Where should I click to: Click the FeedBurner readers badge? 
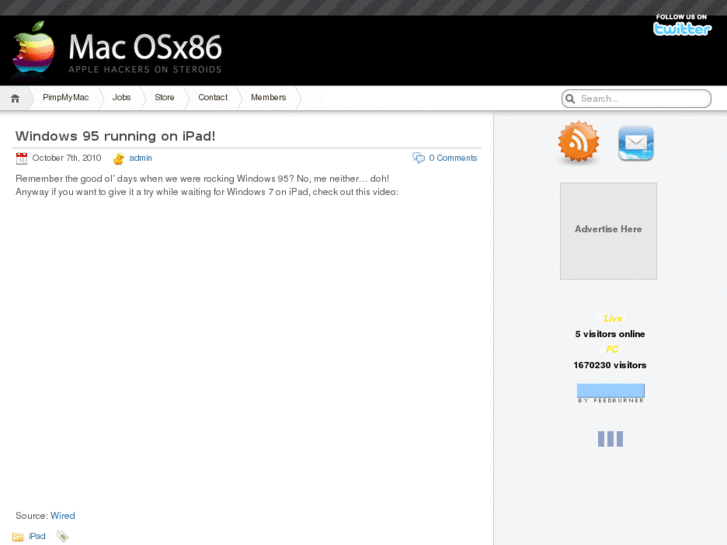[611, 393]
